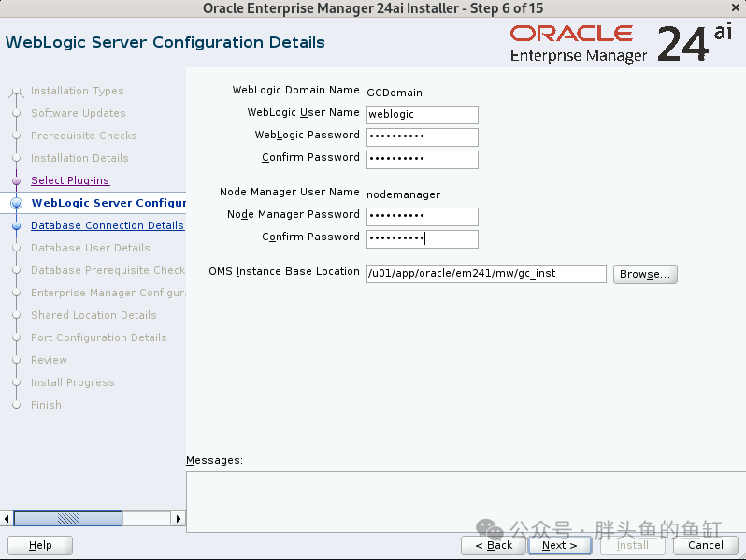746x560 pixels.
Task: Edit the OMS Instance Base Location path
Action: pyautogui.click(x=486, y=274)
